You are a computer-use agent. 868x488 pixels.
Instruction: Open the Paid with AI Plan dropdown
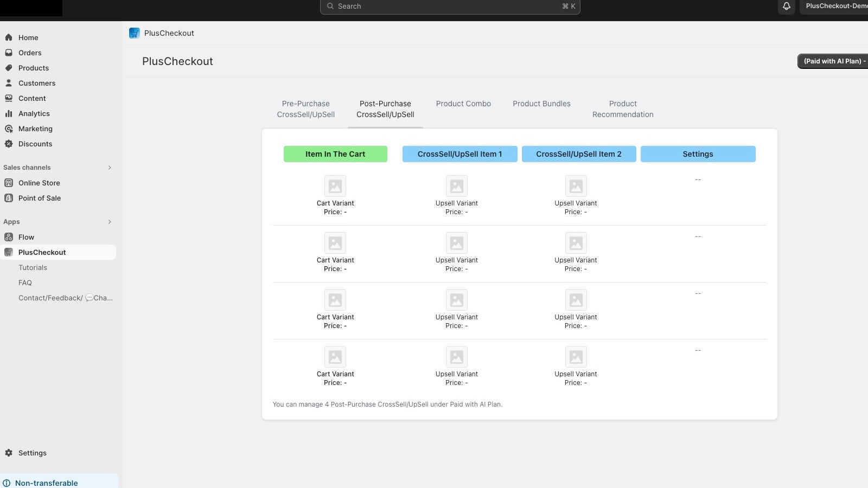[x=832, y=61]
